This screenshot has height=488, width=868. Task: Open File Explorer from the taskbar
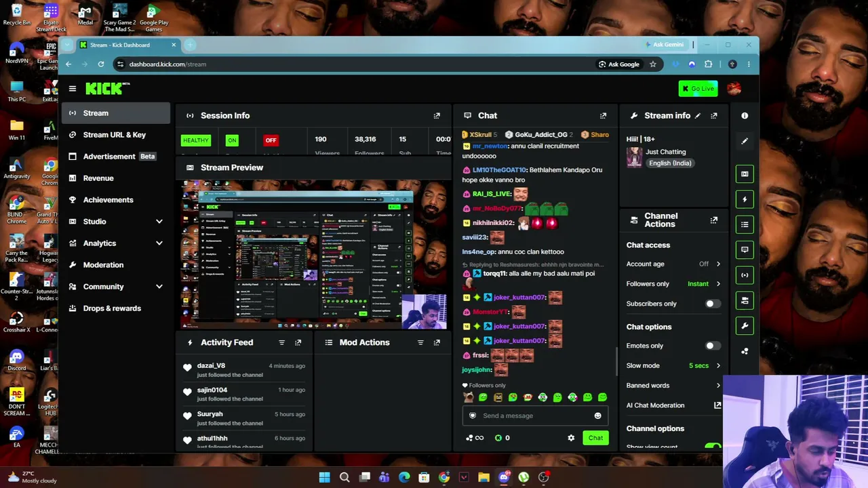coord(484,477)
